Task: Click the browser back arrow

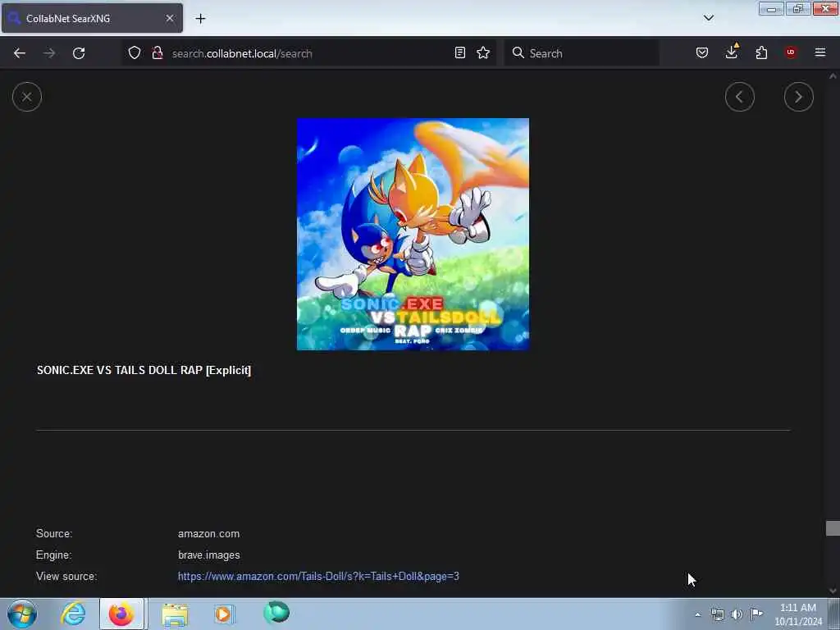Action: pyautogui.click(x=20, y=53)
